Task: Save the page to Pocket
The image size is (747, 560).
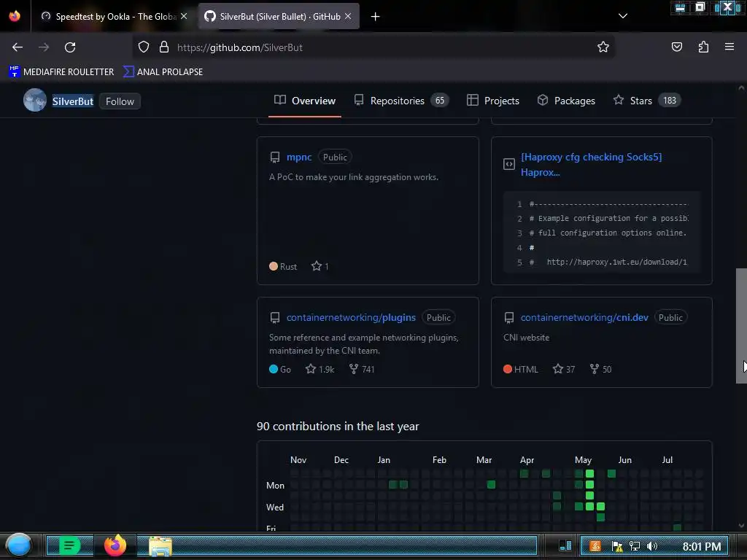Action: pyautogui.click(x=676, y=47)
